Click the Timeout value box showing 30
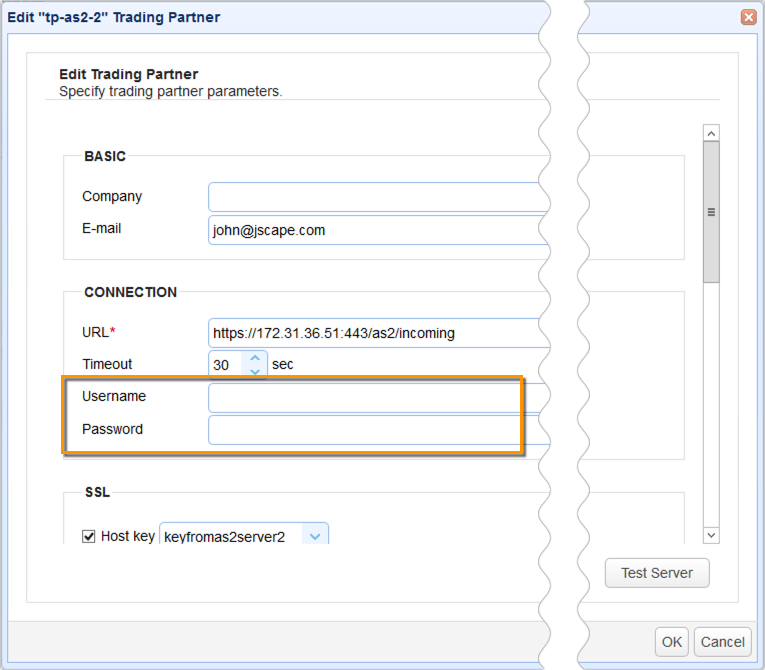This screenshot has height=670, width=765. [x=225, y=365]
